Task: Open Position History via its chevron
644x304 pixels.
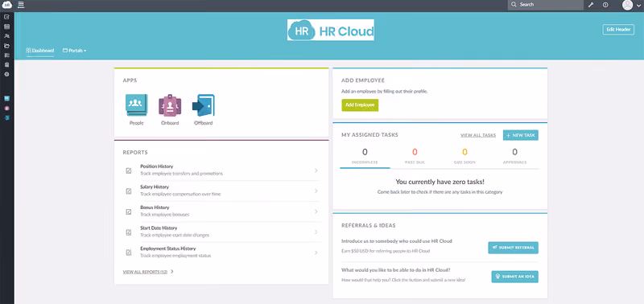Action: (x=316, y=170)
